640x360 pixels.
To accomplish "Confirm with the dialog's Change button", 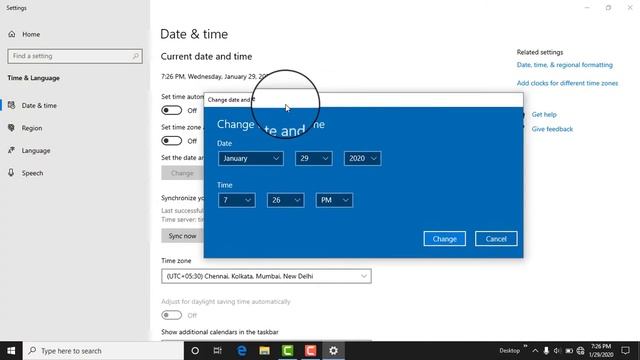I will (x=444, y=239).
